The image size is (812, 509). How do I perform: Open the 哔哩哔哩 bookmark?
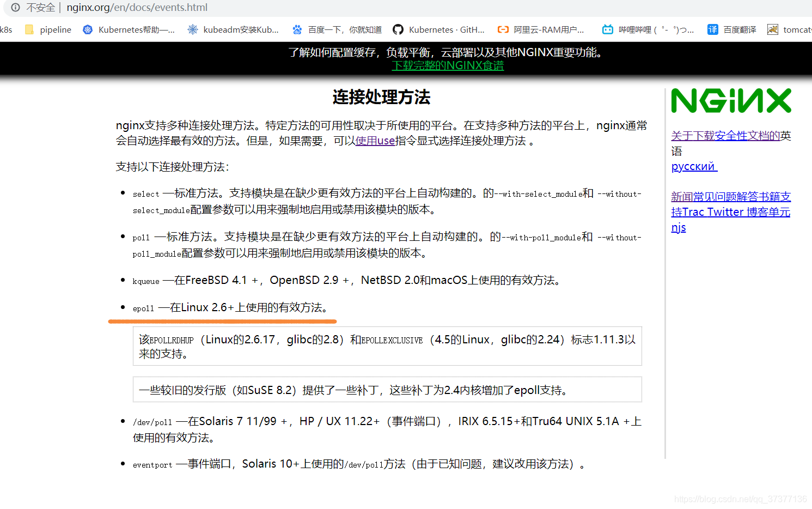point(648,29)
